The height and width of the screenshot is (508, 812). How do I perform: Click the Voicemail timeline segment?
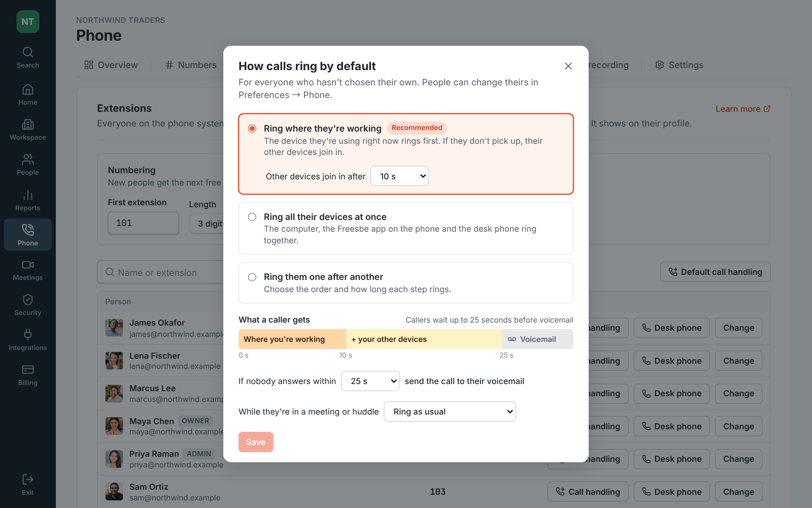(538, 339)
